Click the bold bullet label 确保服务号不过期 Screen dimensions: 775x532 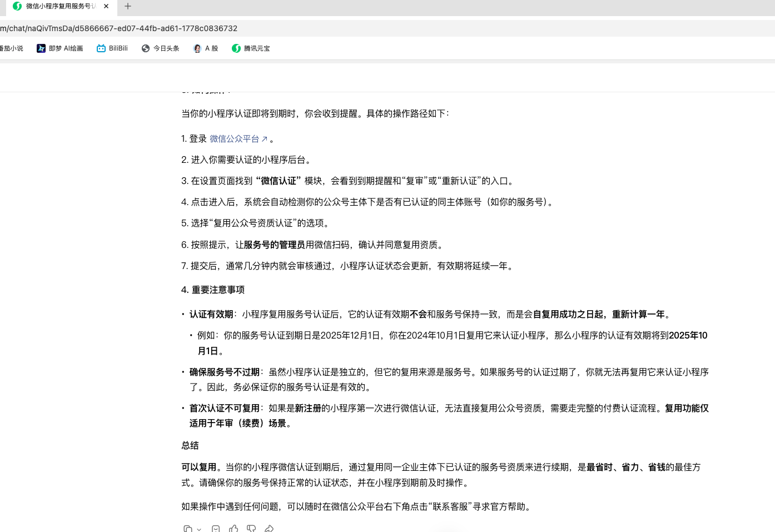coord(225,372)
